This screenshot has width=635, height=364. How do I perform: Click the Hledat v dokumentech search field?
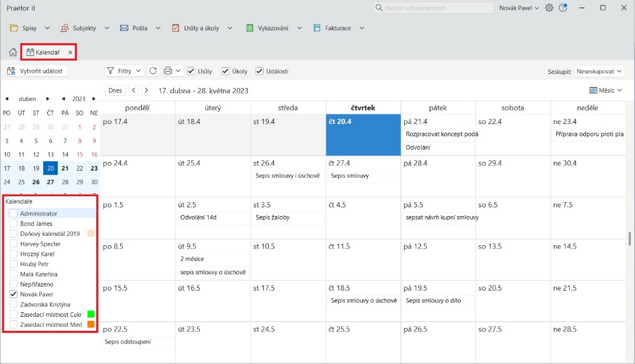click(x=432, y=8)
